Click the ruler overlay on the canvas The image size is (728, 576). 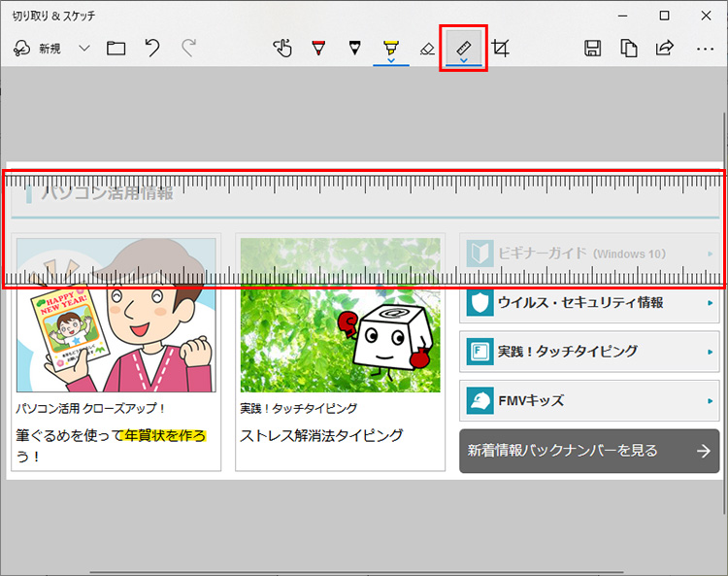[364, 229]
